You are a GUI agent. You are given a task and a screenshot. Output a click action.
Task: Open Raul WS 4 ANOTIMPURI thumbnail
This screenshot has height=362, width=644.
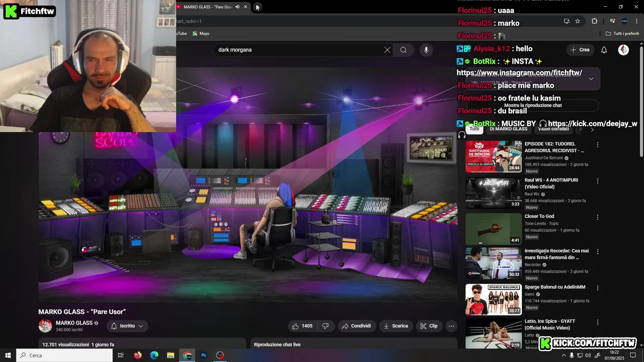click(494, 193)
